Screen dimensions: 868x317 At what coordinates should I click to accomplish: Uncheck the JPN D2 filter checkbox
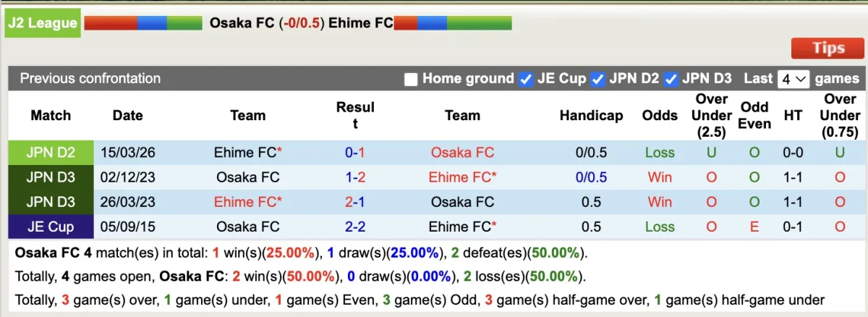pyautogui.click(x=597, y=79)
